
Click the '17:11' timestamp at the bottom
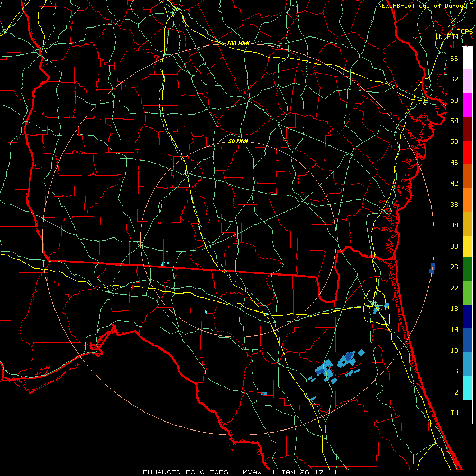pos(325,472)
